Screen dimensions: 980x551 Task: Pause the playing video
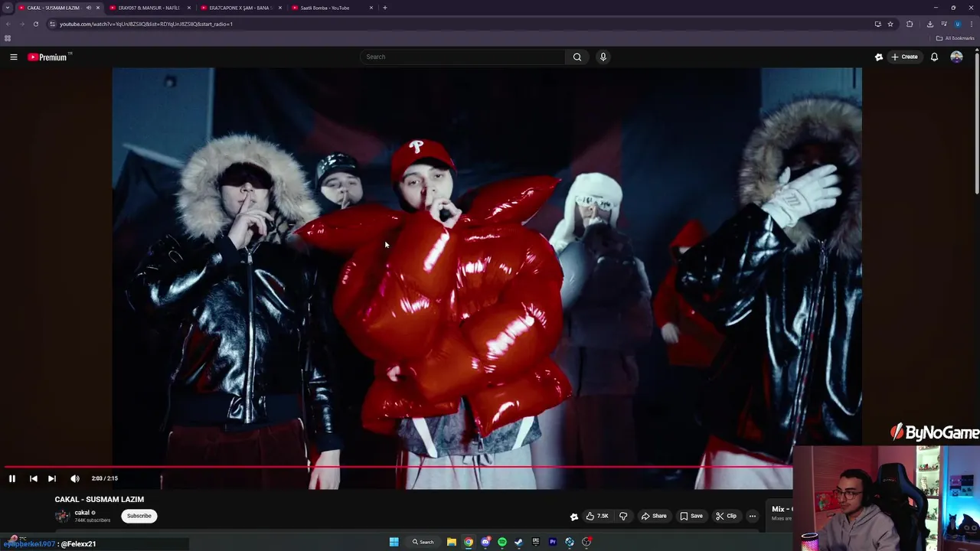pos(12,478)
